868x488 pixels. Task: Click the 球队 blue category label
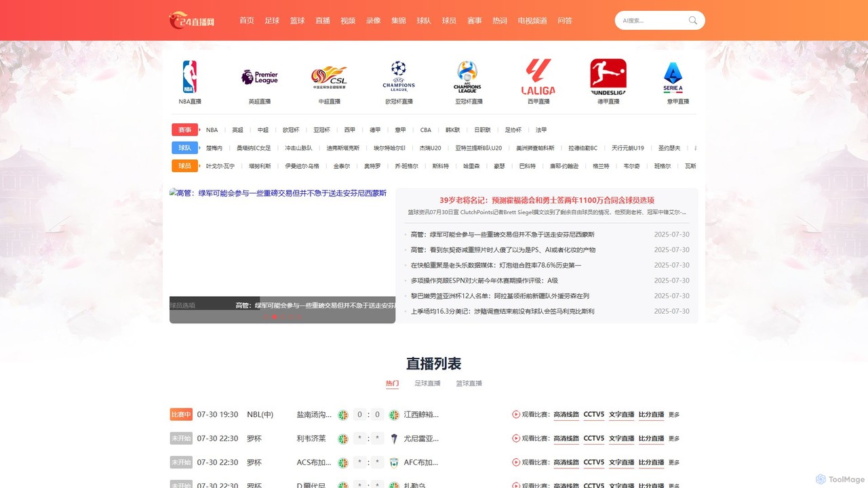point(185,148)
